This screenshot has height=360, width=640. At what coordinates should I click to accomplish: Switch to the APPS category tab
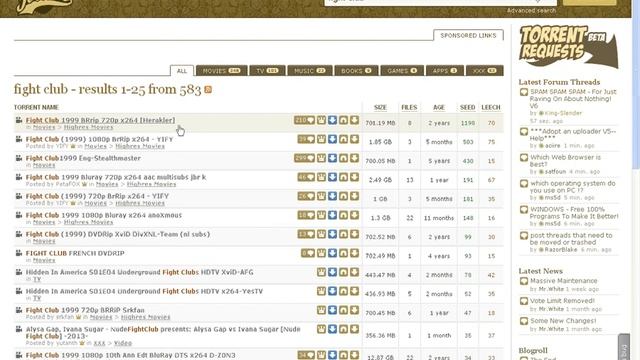pyautogui.click(x=445, y=71)
